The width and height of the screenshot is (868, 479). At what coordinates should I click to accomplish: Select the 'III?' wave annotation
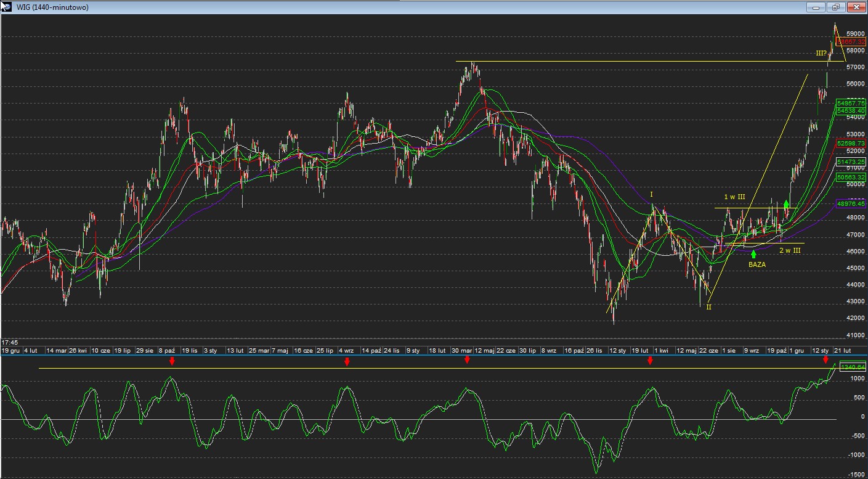click(821, 53)
